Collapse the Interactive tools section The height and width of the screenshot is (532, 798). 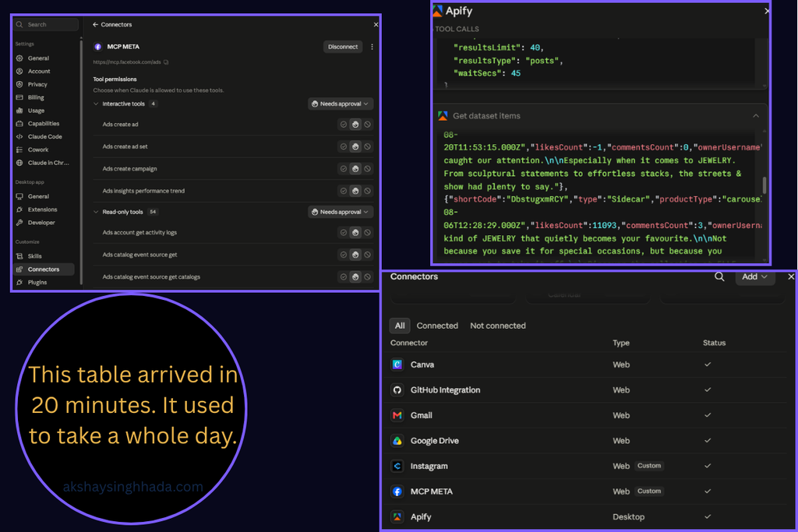click(96, 104)
